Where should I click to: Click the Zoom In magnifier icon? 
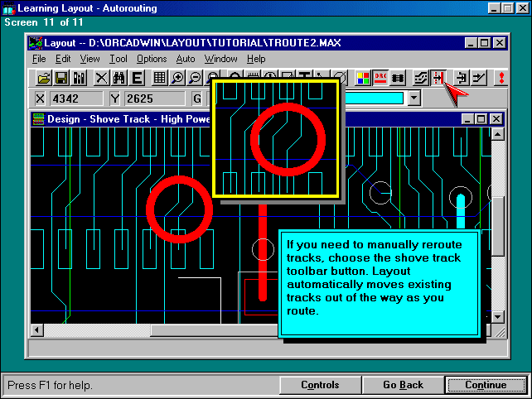[177, 78]
